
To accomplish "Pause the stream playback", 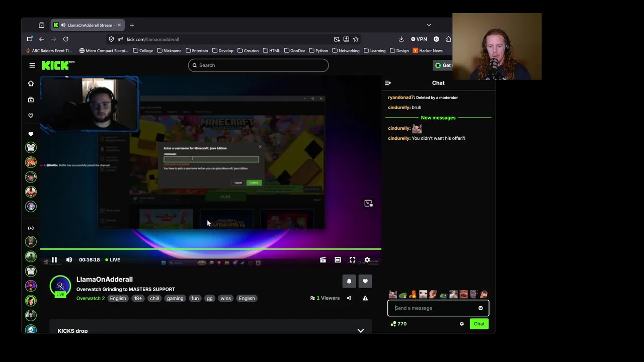I will [54, 260].
